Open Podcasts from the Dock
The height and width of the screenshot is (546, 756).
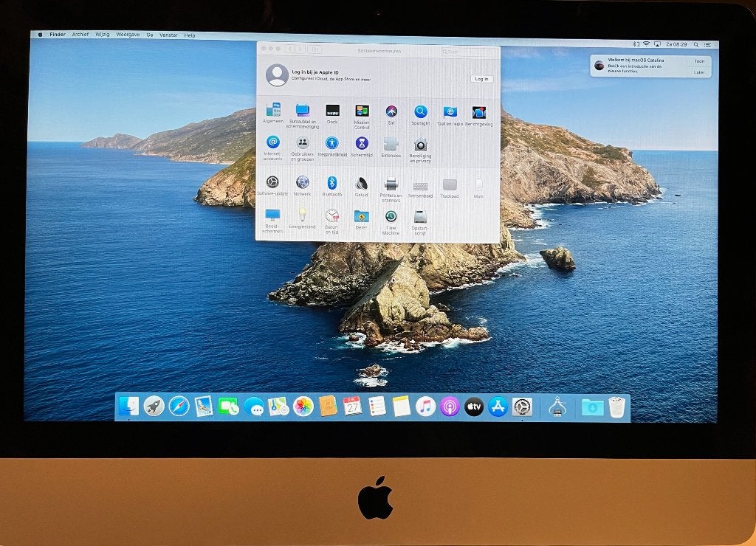450,407
